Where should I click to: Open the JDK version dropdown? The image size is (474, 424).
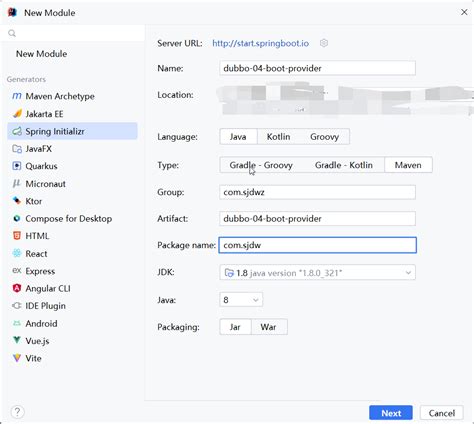tap(317, 273)
